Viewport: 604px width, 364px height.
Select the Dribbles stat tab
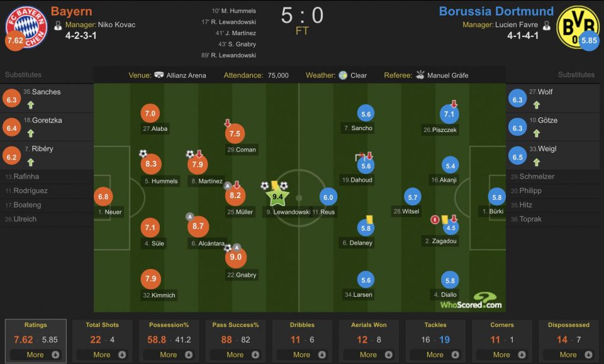301,325
